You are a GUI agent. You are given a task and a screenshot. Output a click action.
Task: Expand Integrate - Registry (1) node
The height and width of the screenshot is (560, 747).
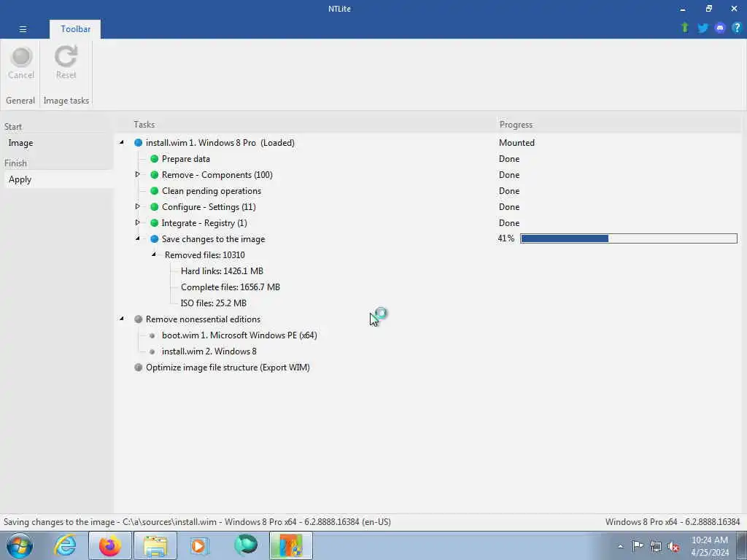coord(138,222)
